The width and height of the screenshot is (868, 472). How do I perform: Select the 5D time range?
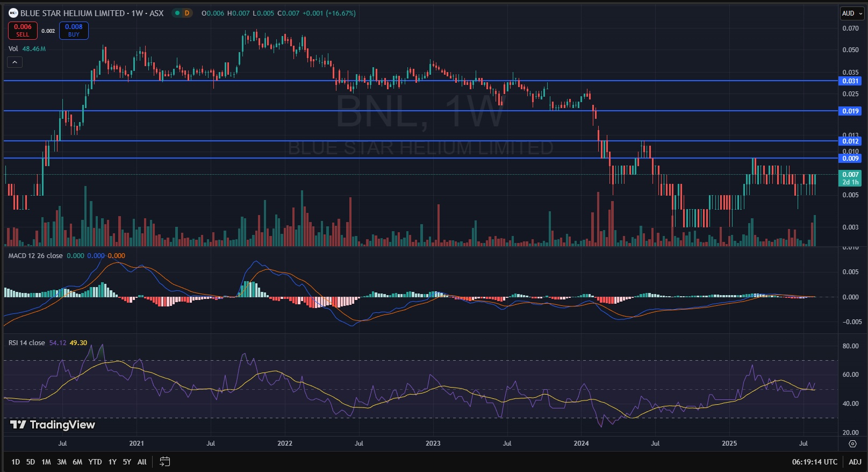[31, 462]
